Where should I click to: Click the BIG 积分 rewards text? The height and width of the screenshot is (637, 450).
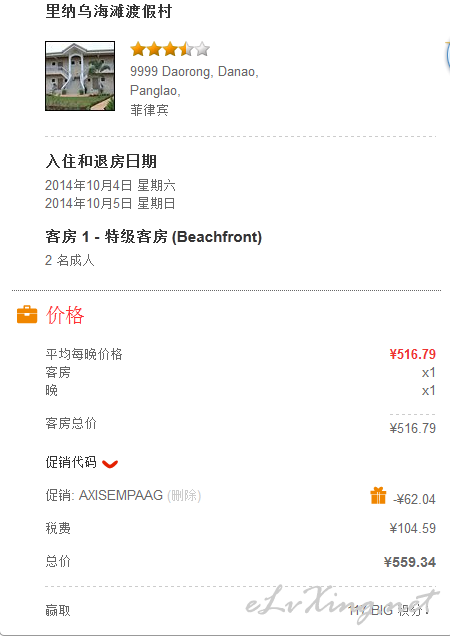click(x=389, y=610)
